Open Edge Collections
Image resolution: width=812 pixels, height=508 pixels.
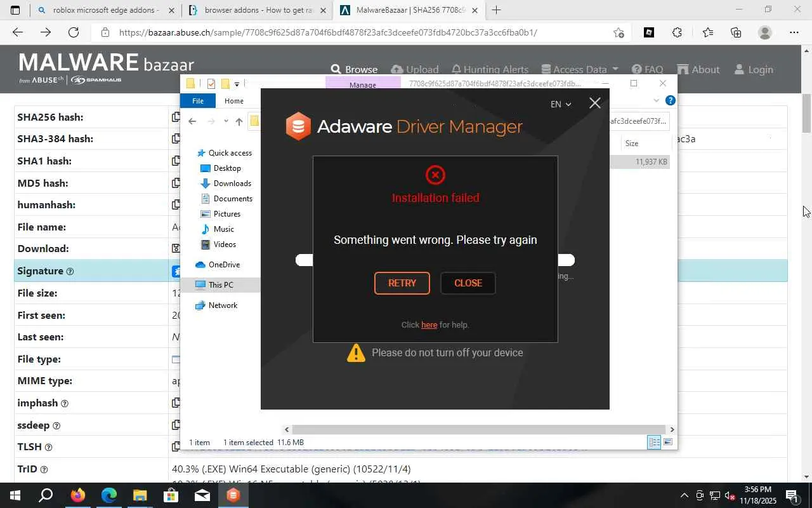736,32
